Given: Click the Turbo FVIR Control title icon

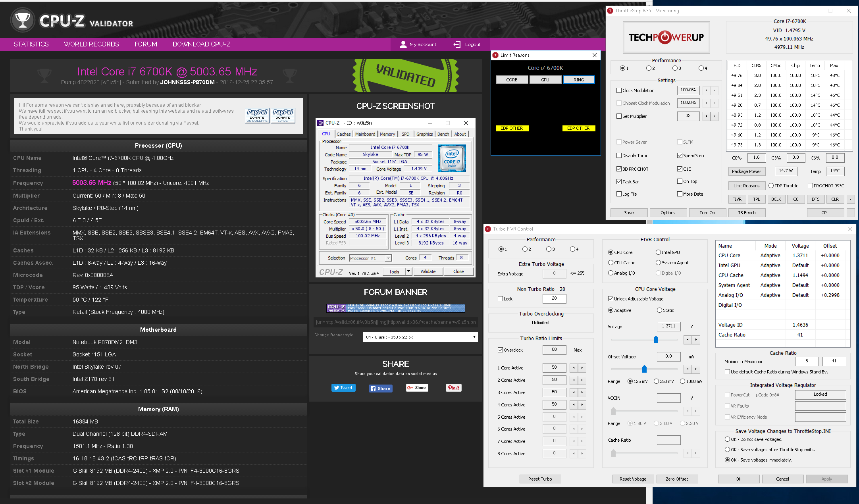Looking at the screenshot, I should (x=488, y=229).
